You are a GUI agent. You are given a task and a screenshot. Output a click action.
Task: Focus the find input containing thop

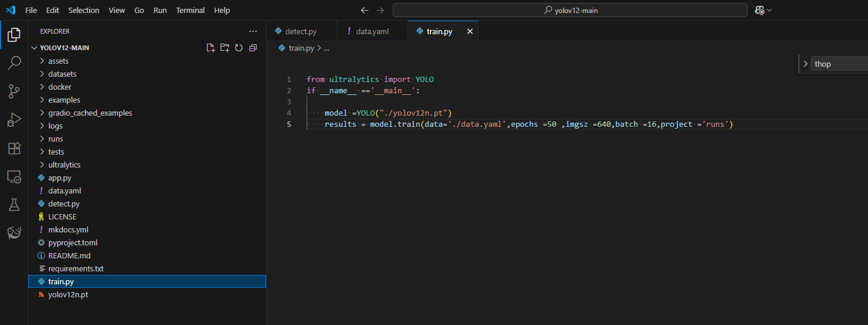840,64
